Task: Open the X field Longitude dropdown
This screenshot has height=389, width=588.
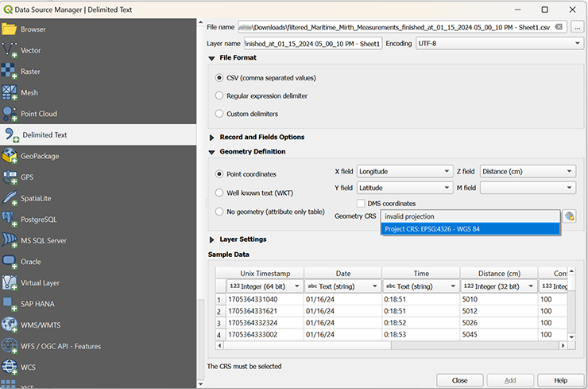Action: [404, 171]
